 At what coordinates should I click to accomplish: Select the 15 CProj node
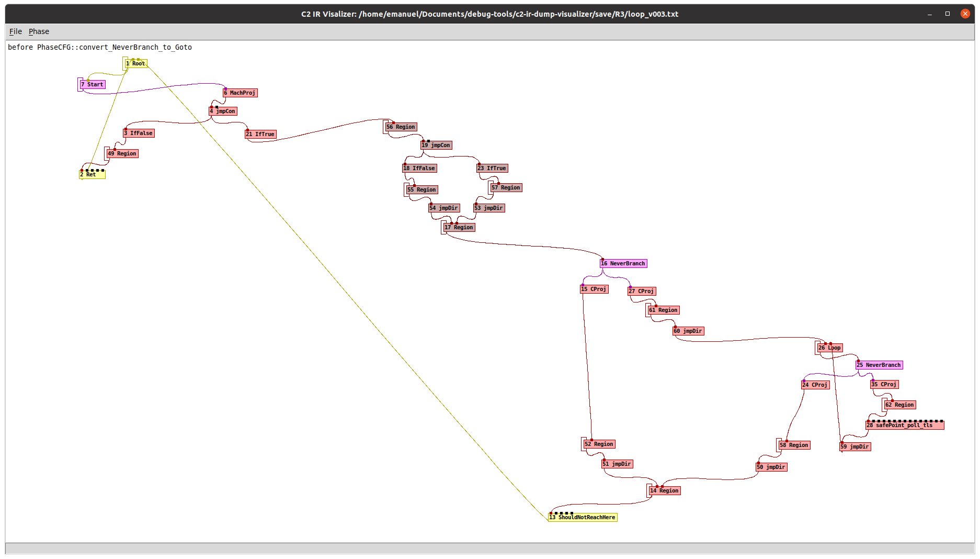(594, 289)
